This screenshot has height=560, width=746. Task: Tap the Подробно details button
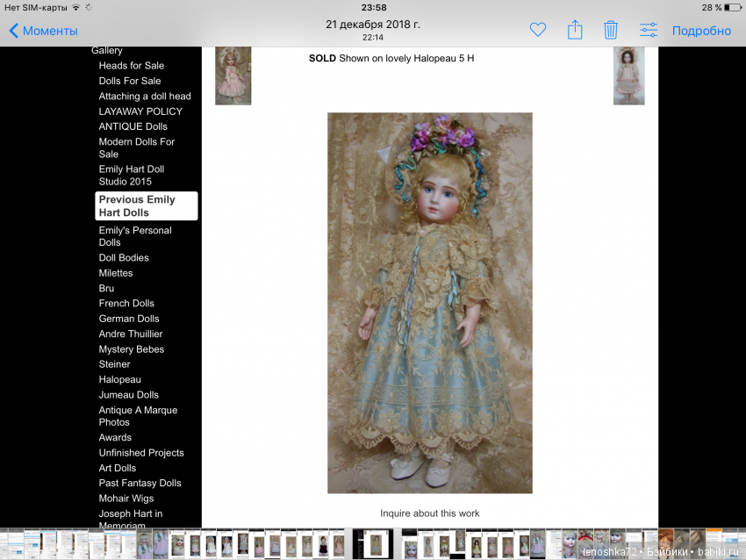[x=701, y=31]
